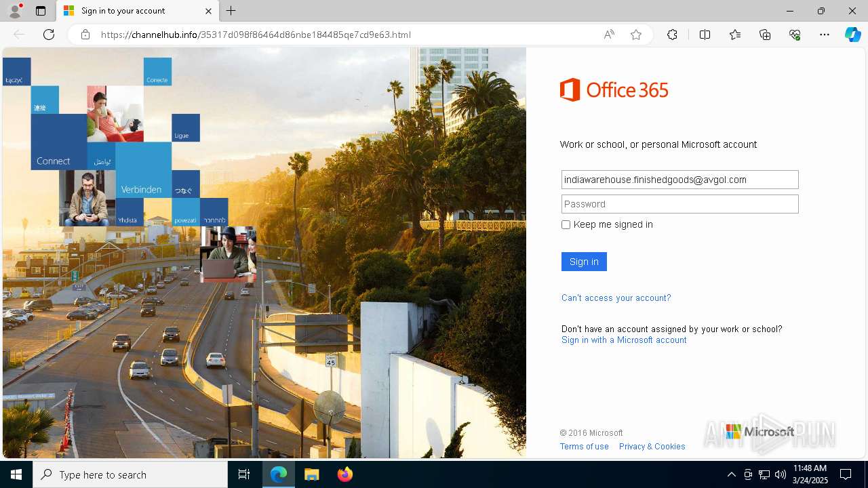This screenshot has width=868, height=488.
Task: Open the notification center icon
Action: [846, 474]
